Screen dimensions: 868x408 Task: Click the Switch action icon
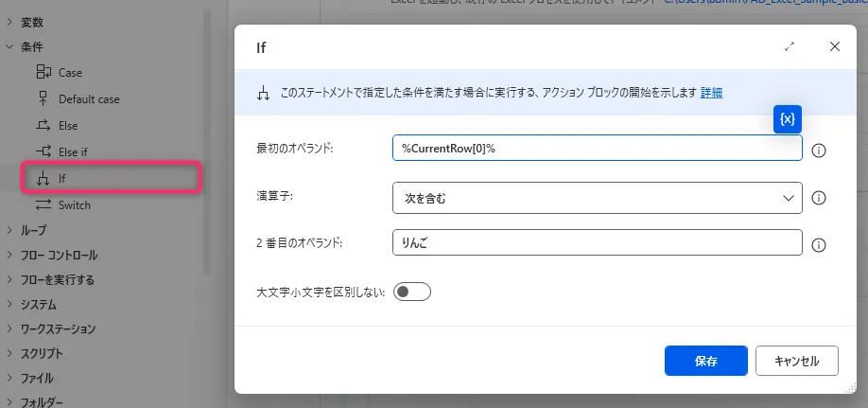43,204
